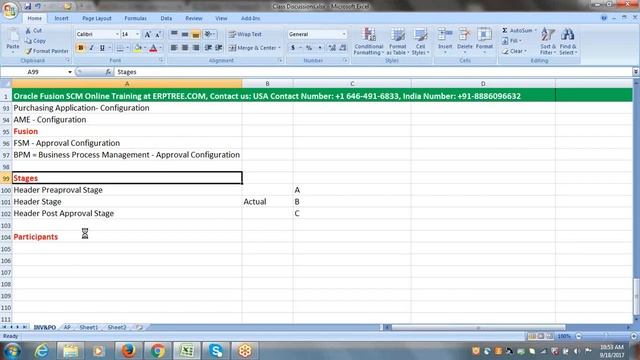Open font color dropdown arrow
The width and height of the screenshot is (640, 360).
point(160,48)
